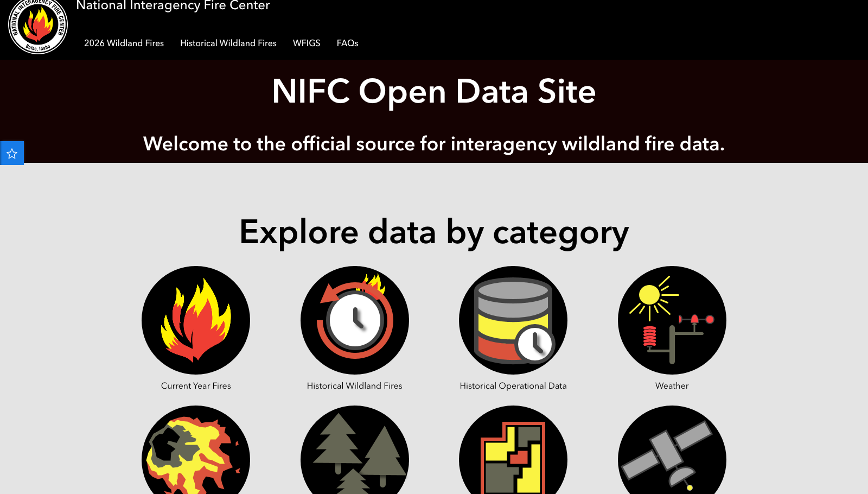Viewport: 868px width, 494px height.
Task: Open the Historical Operational Data database icon
Action: tap(513, 320)
